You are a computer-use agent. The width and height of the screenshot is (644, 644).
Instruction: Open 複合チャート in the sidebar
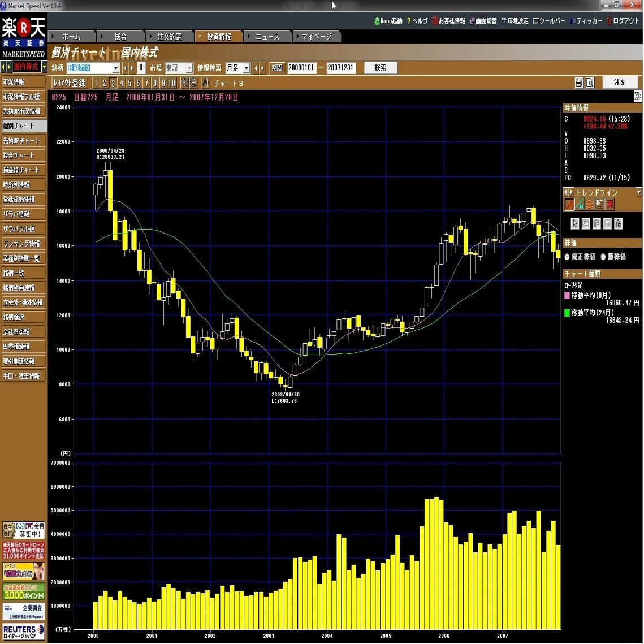23,155
